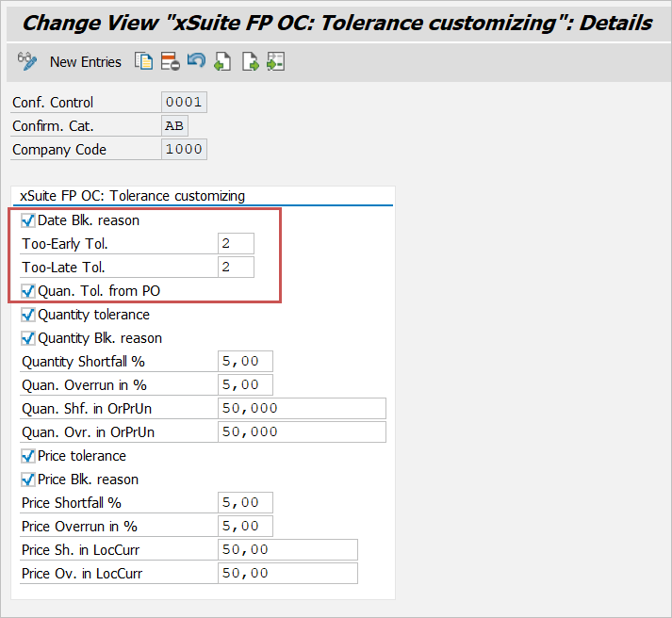The width and height of the screenshot is (672, 618).
Task: Click the New Entries button
Action: point(86,62)
